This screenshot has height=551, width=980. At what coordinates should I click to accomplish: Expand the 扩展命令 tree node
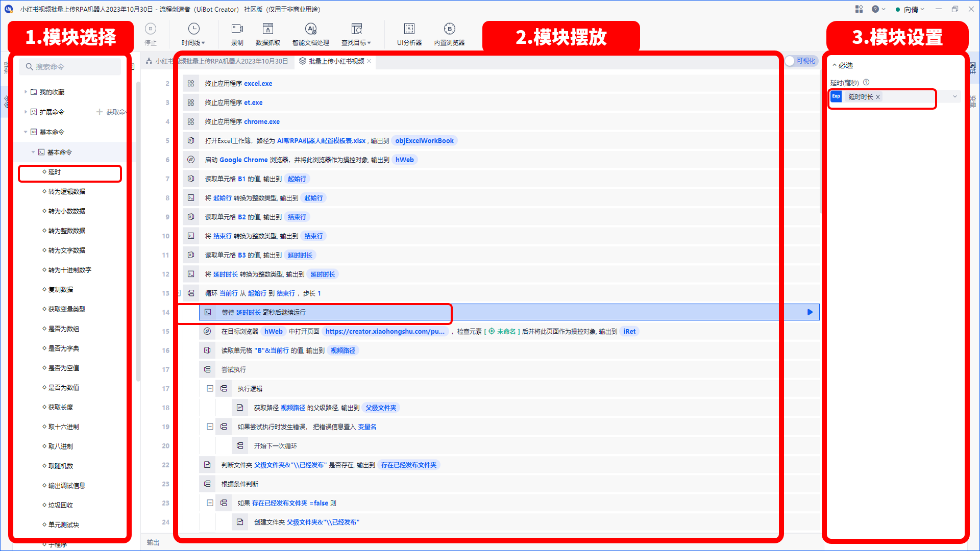(x=26, y=112)
